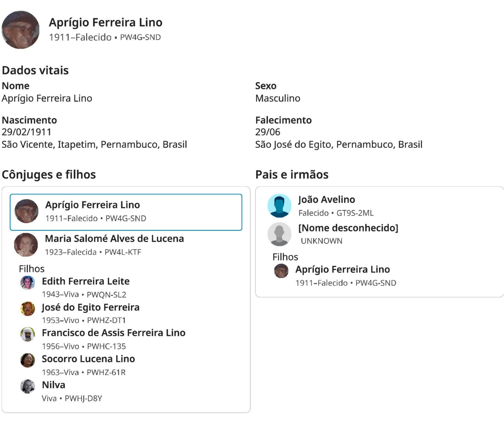Open Edith Ferreira Leite's name link
The width and height of the screenshot is (504, 423).
(x=86, y=281)
